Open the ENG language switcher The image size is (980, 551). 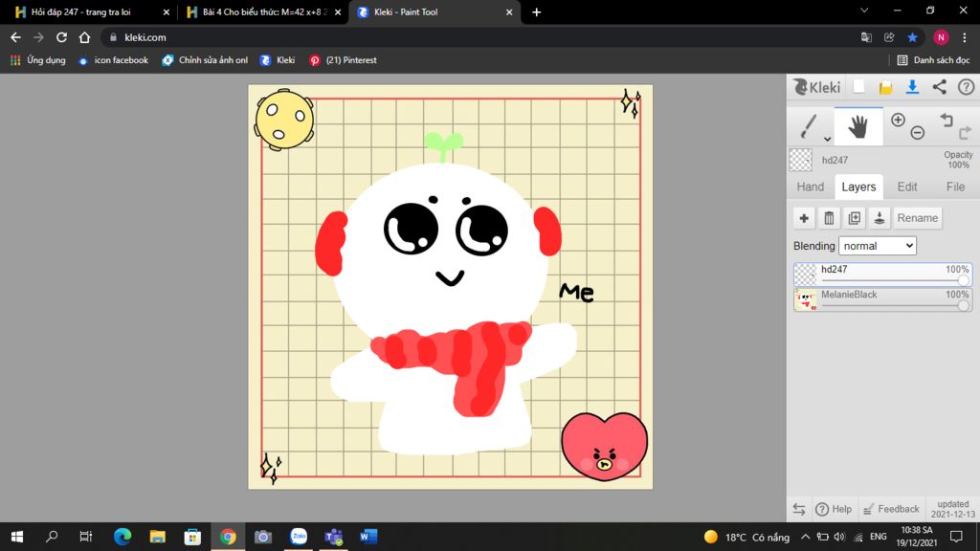[x=879, y=537]
